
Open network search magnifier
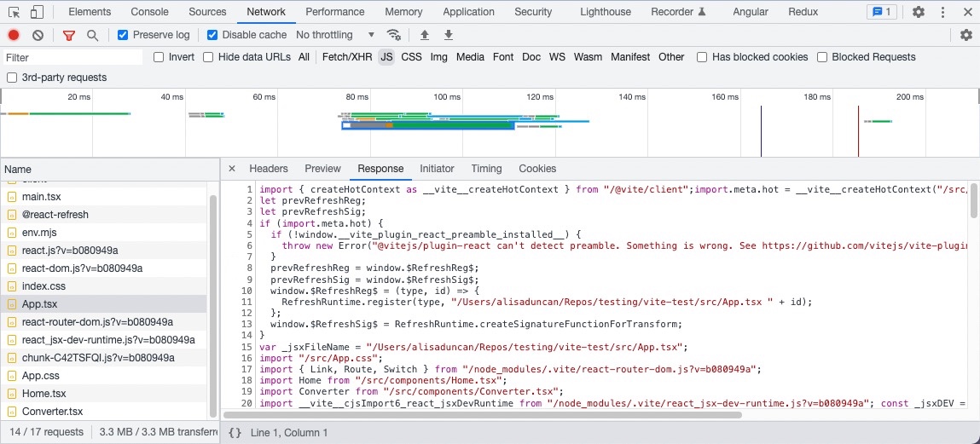(92, 35)
